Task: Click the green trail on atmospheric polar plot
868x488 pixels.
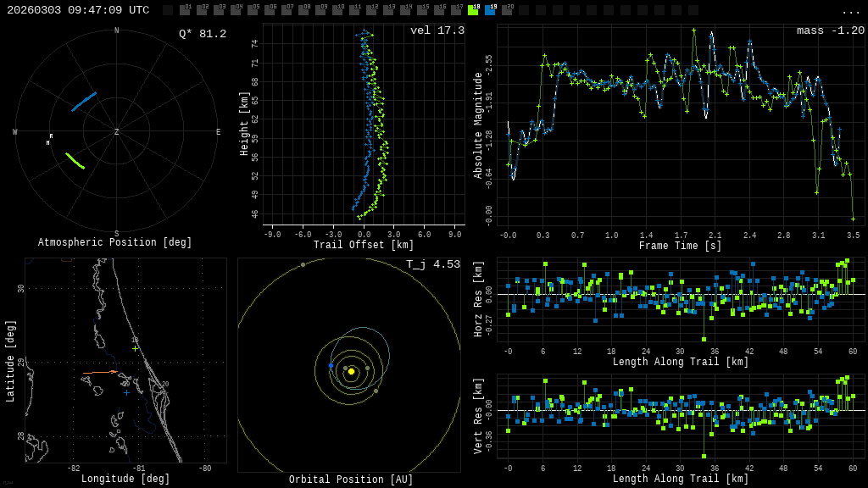Action: 75,160
